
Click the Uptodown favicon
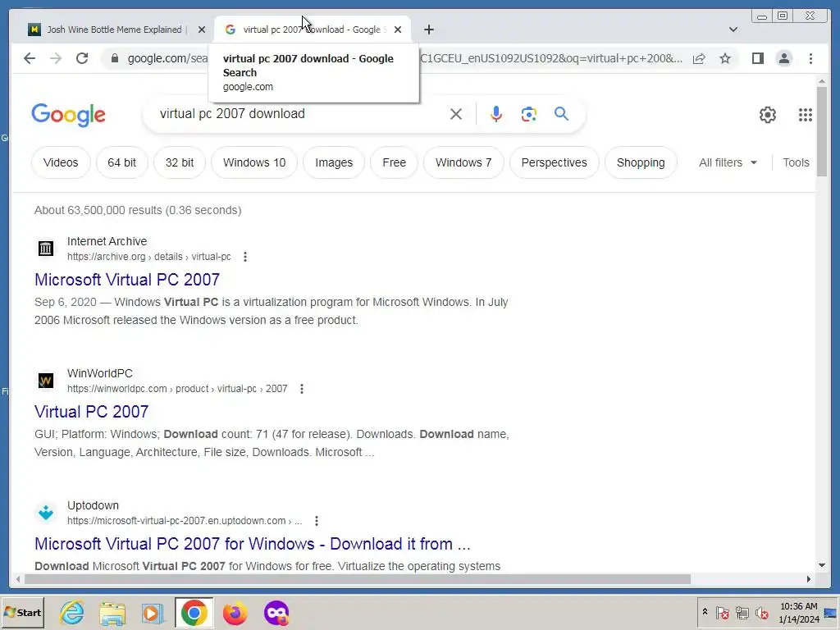coord(46,513)
